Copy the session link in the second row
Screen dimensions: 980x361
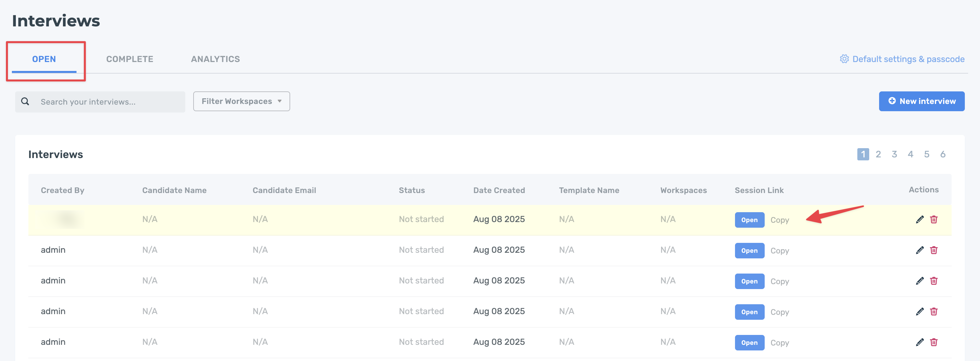[780, 250]
